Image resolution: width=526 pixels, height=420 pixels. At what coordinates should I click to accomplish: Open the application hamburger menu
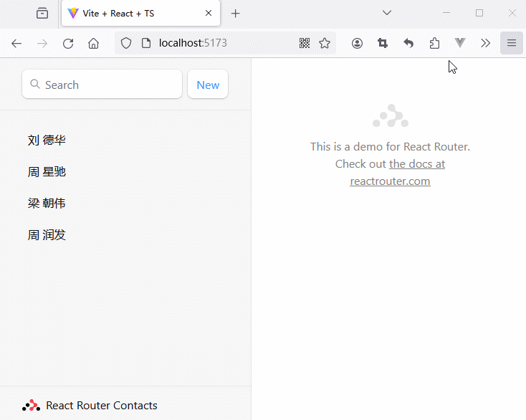click(x=512, y=43)
